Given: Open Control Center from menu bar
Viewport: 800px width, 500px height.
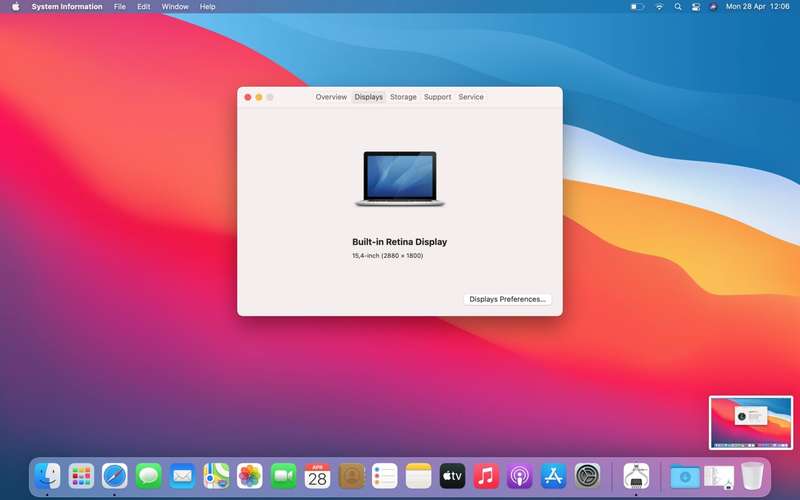Looking at the screenshot, I should (x=696, y=7).
